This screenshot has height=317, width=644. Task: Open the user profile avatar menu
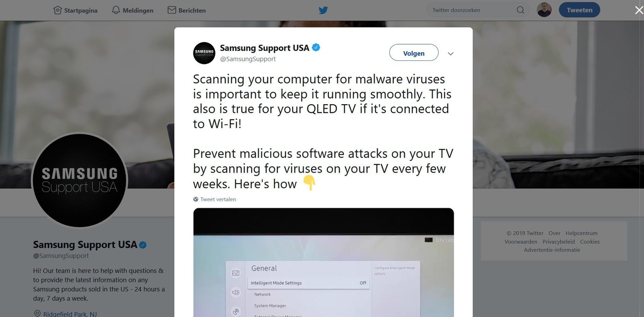544,10
